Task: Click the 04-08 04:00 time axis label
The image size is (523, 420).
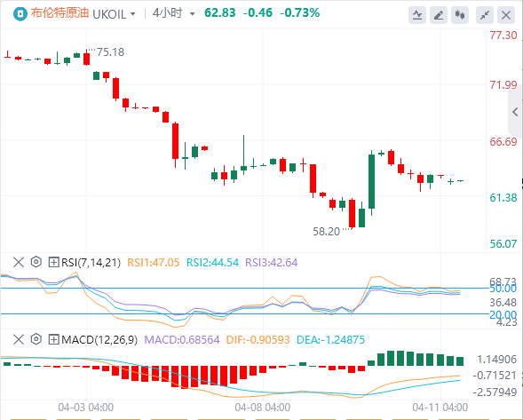Action: pos(263,408)
